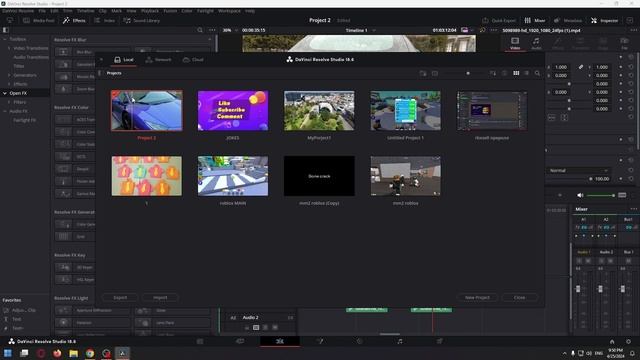The height and width of the screenshot is (360, 640).
Task: Go to the Media page icon
Action: [x=200, y=341]
